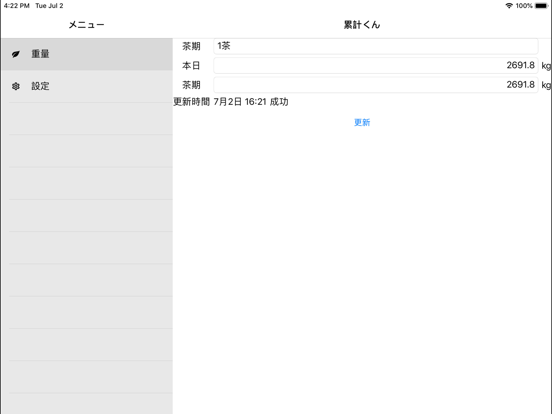Click the 更新時間 7月2日 16:21 成功 text
The image size is (552, 414).
coord(231,102)
